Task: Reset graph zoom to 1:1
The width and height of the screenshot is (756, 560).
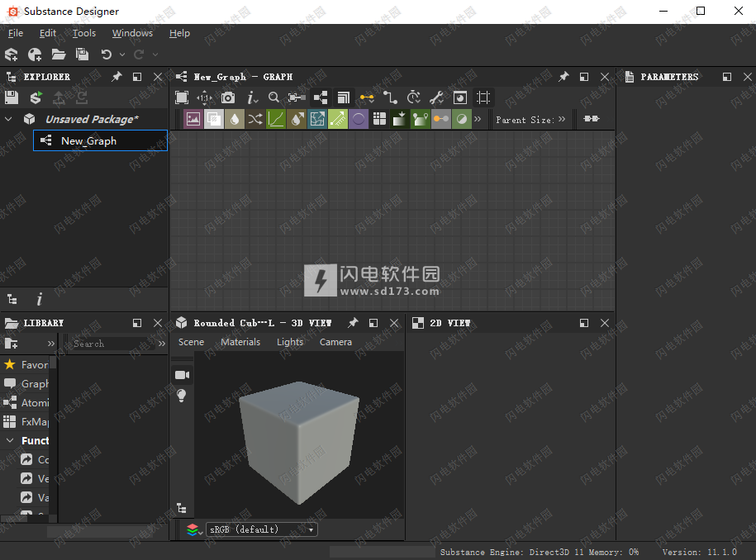Action: click(204, 97)
